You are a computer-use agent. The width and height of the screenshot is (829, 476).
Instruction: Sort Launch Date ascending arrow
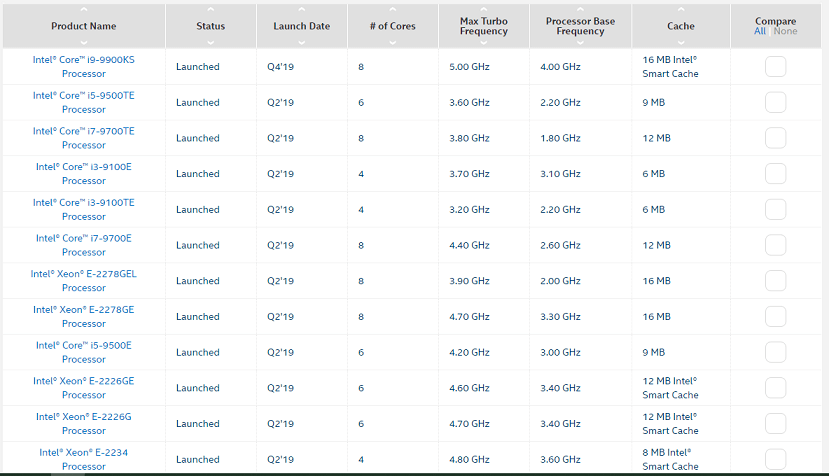tap(301, 10)
